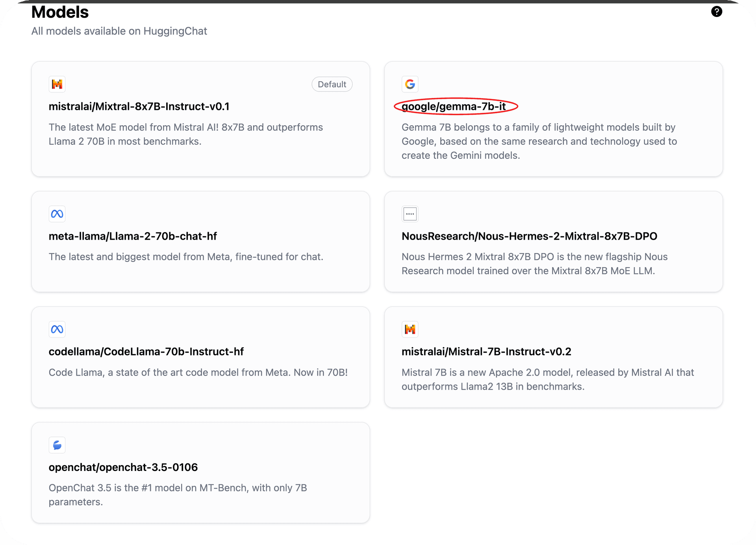Click the Mistral logo on Mistral-7B card
The width and height of the screenshot is (756, 545).
pyautogui.click(x=410, y=329)
